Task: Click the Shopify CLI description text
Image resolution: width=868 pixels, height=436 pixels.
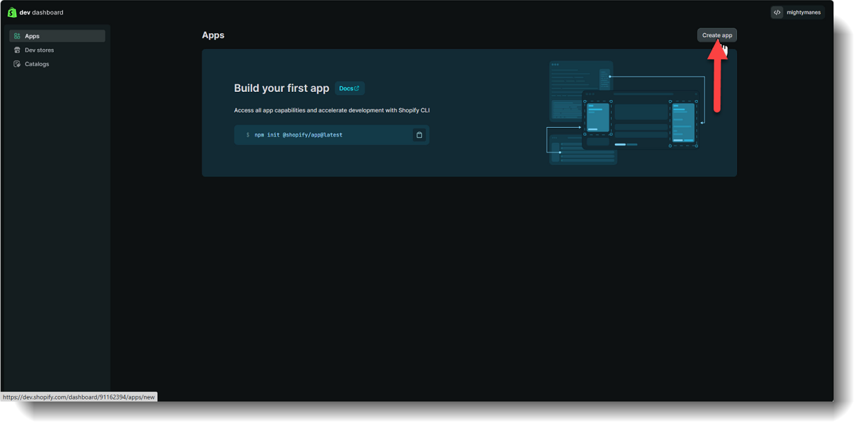Action: [x=332, y=110]
